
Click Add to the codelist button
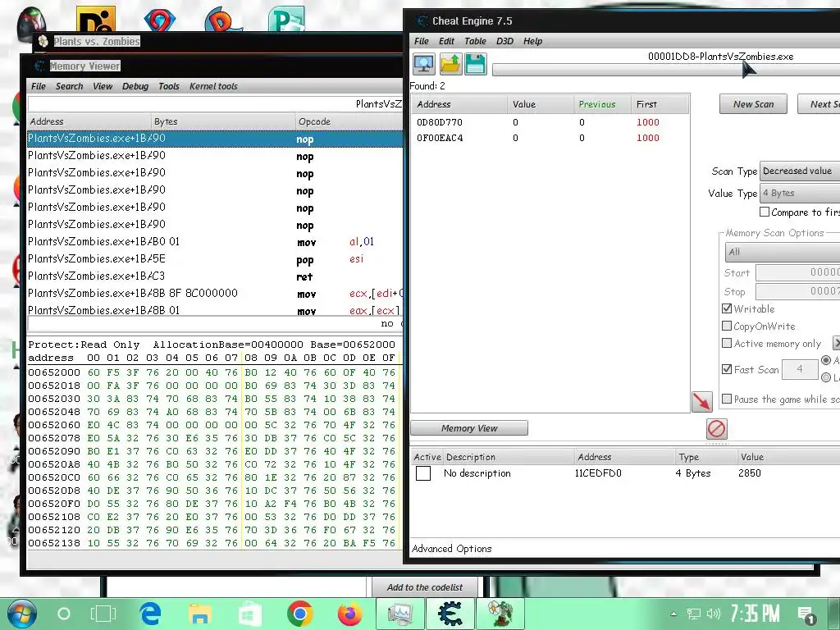click(x=425, y=587)
